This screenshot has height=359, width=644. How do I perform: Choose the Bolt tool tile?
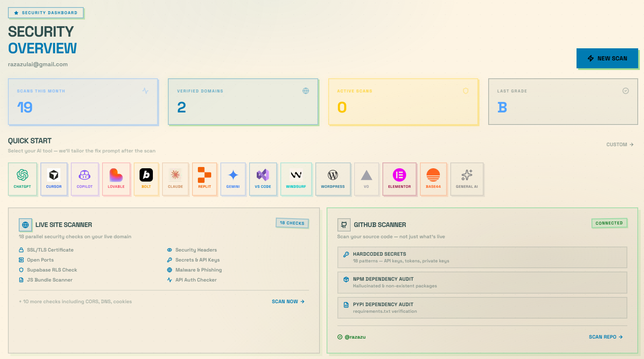pos(146,179)
